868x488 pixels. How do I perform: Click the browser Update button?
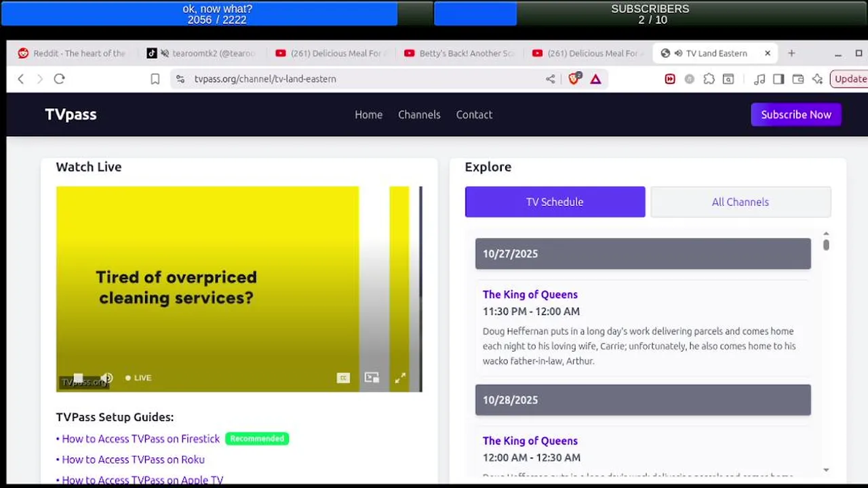click(849, 79)
